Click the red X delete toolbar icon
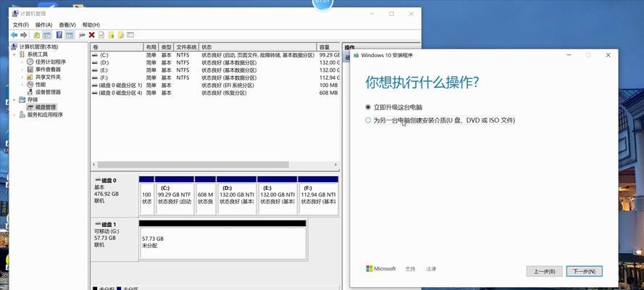The image size is (644, 290). [x=91, y=36]
